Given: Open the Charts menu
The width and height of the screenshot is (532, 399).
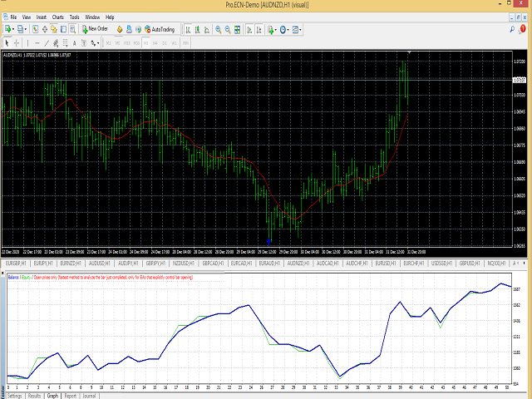Looking at the screenshot, I should (57, 17).
